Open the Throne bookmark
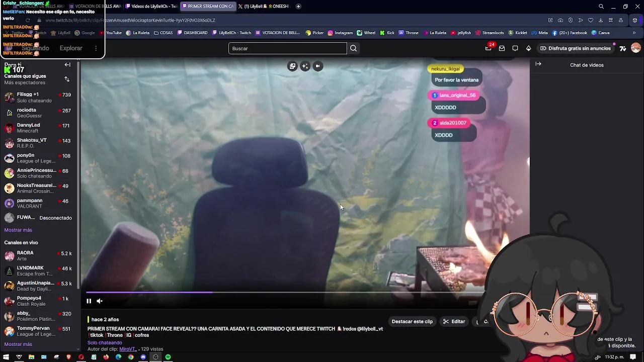644x362 pixels. click(x=409, y=33)
